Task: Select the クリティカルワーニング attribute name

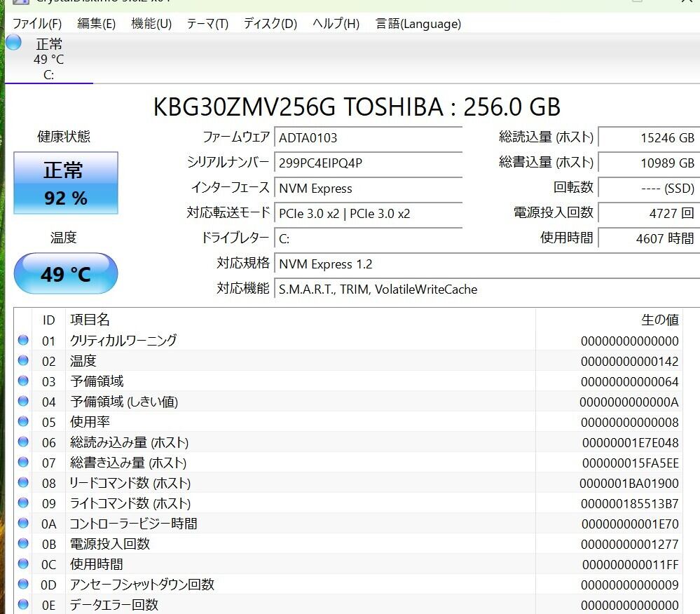Action: (123, 341)
